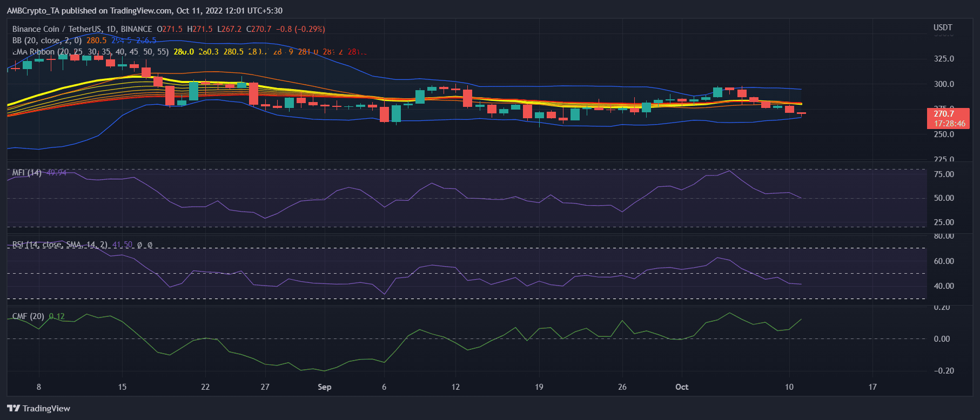Click the USDT currency label on the price axis
This screenshot has height=420, width=980.
tap(943, 28)
